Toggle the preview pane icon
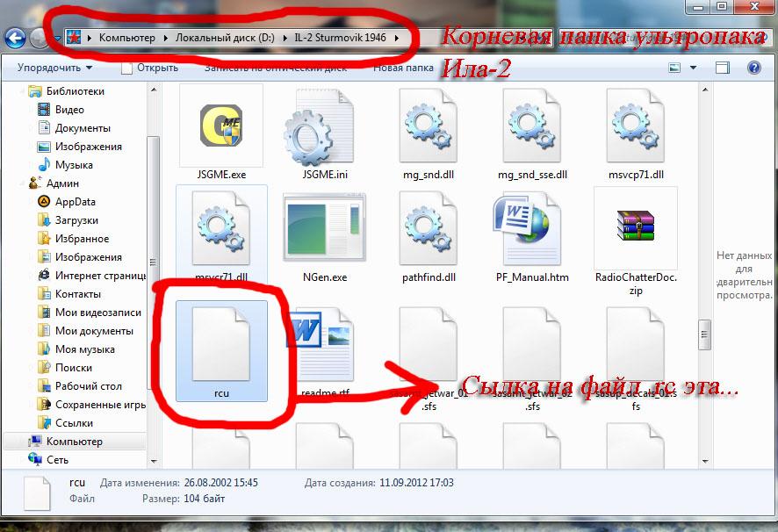 tap(723, 68)
